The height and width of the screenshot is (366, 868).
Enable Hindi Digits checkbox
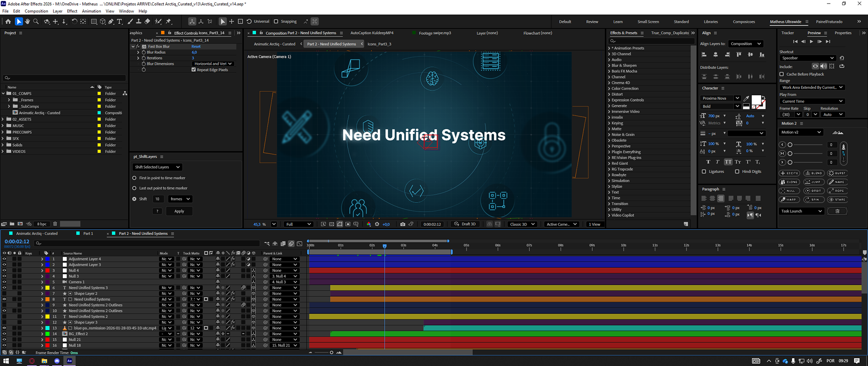point(737,172)
